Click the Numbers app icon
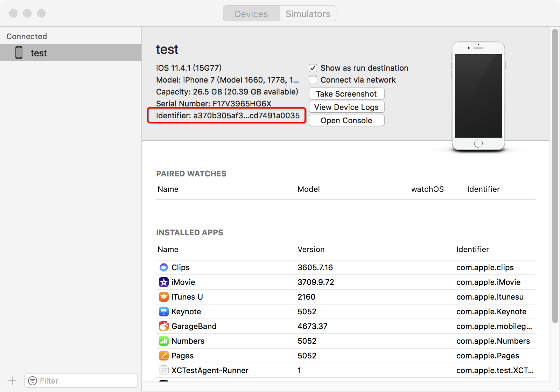This screenshot has width=560, height=392. (163, 341)
